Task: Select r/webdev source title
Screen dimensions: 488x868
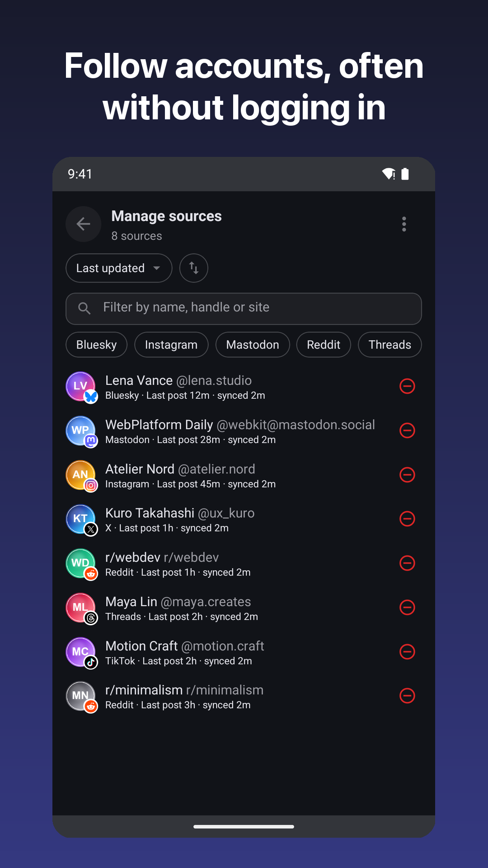Action: (x=162, y=557)
